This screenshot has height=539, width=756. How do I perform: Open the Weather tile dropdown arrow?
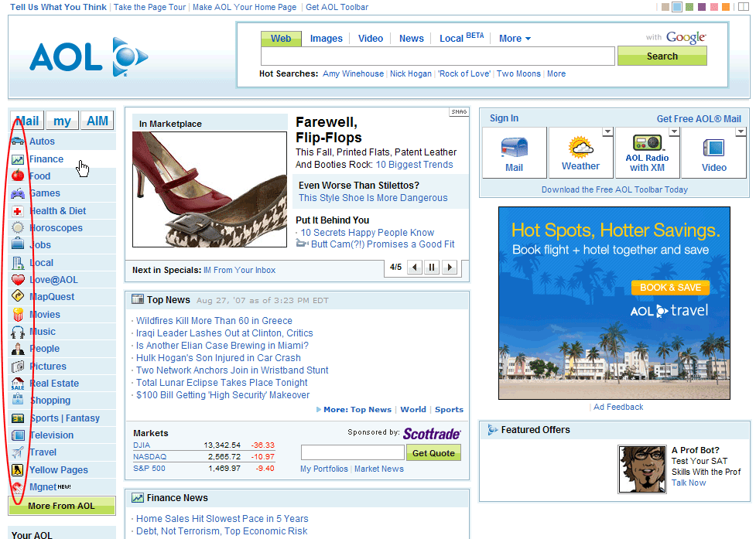click(x=607, y=132)
